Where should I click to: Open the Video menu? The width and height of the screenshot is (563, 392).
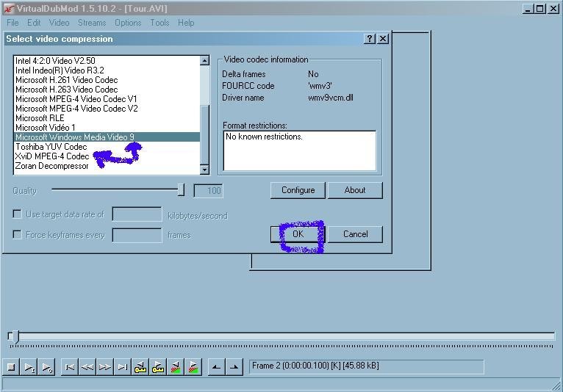(60, 23)
